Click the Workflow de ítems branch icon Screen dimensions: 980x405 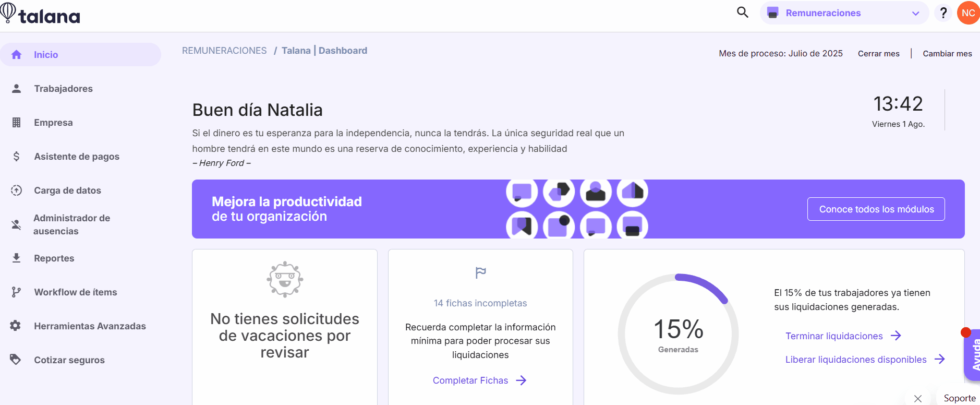[17, 292]
